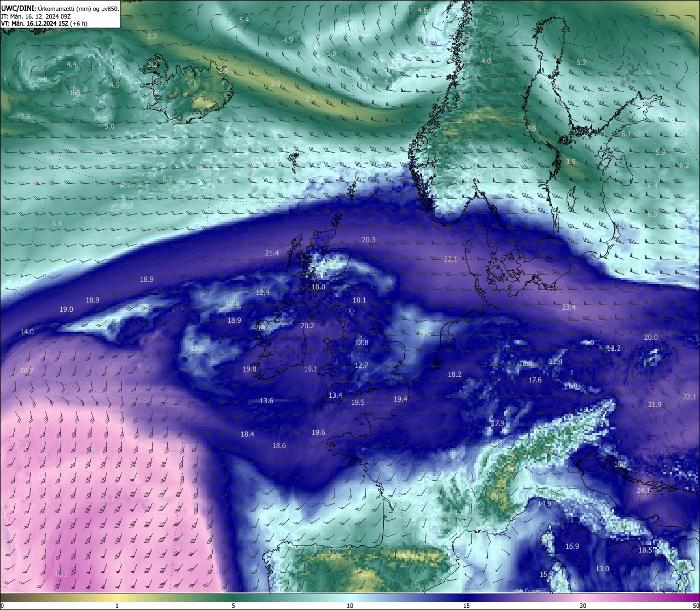Click the 18.1 value off eastern Britain
The height and width of the screenshot is (610, 700).
click(x=359, y=300)
